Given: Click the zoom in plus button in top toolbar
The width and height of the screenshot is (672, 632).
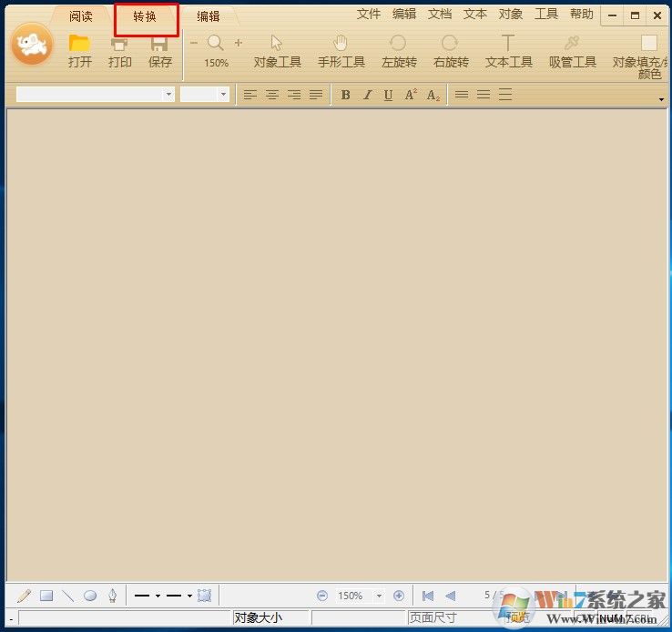Looking at the screenshot, I should click(239, 43).
